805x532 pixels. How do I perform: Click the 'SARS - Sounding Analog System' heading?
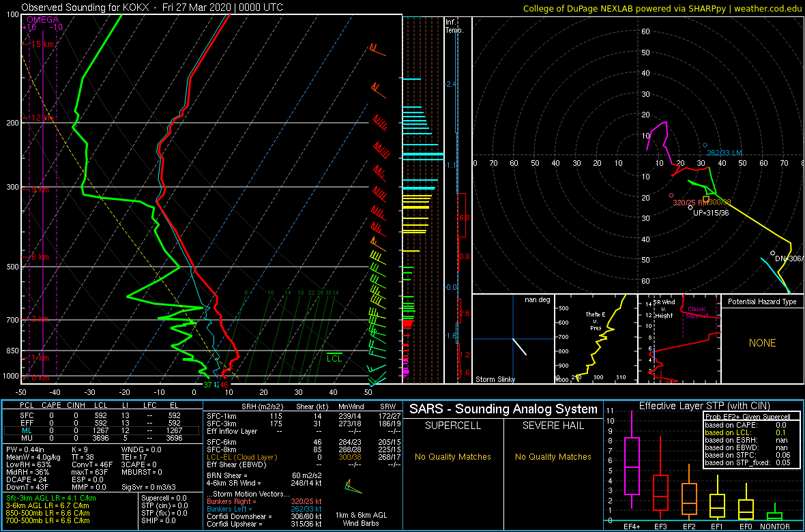(503, 409)
